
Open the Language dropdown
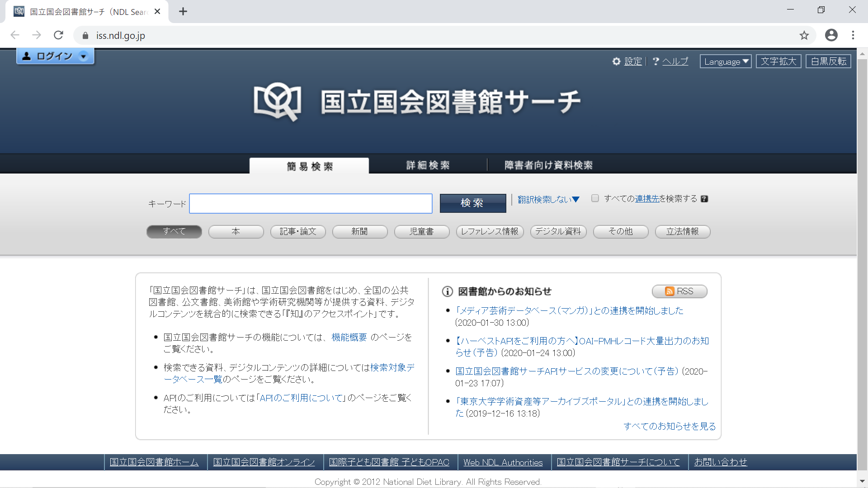coord(726,61)
